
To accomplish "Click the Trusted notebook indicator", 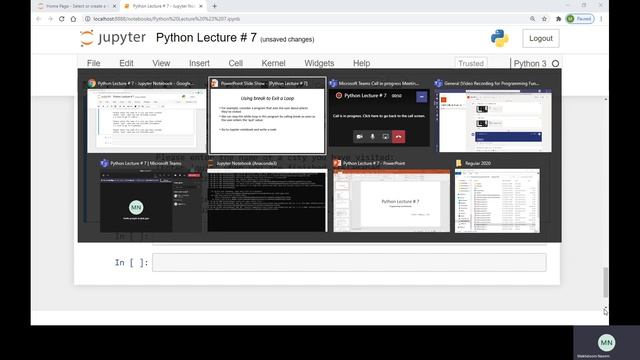I will click(x=471, y=63).
